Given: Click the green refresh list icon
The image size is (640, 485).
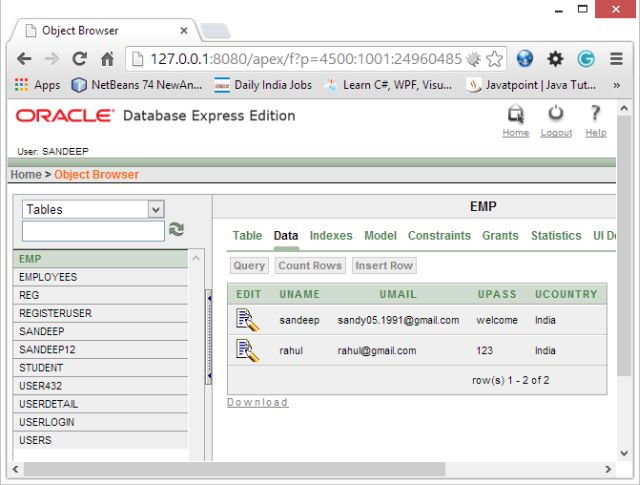Looking at the screenshot, I should tap(176, 229).
